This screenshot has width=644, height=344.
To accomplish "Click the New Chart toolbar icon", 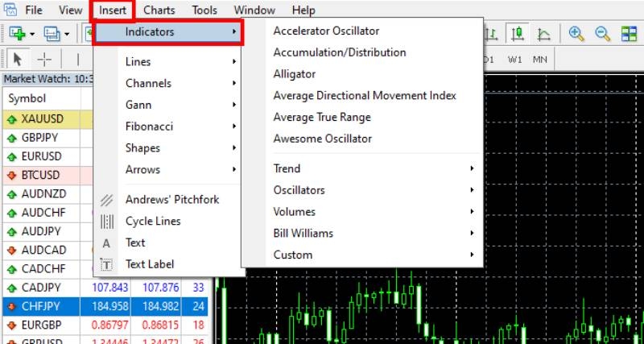I will coord(17,34).
